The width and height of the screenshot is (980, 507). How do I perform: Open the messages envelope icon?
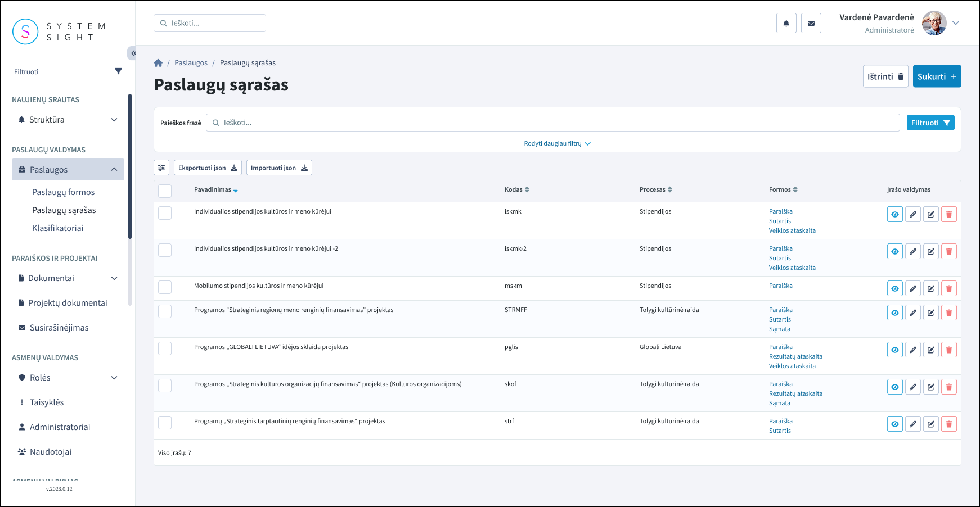tap(811, 24)
